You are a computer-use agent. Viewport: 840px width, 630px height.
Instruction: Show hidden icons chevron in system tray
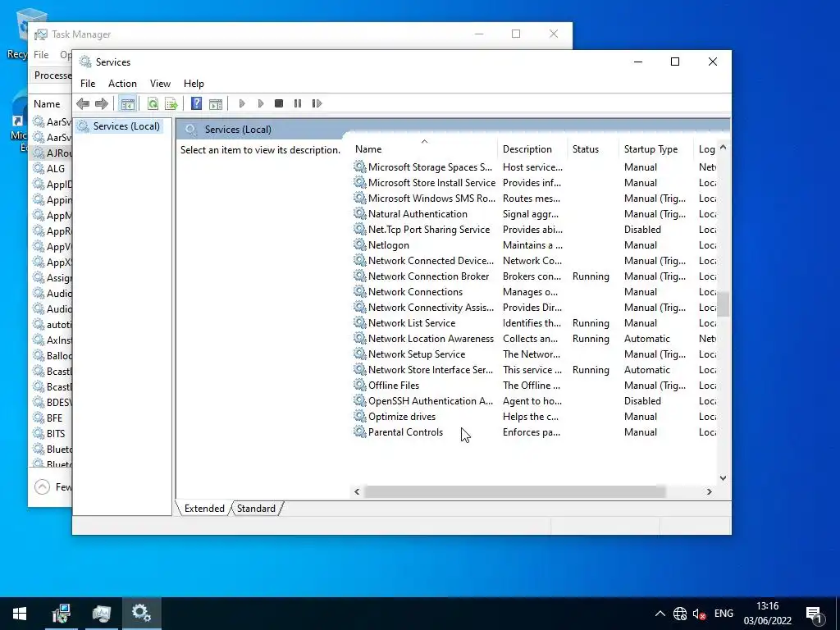pyautogui.click(x=660, y=614)
